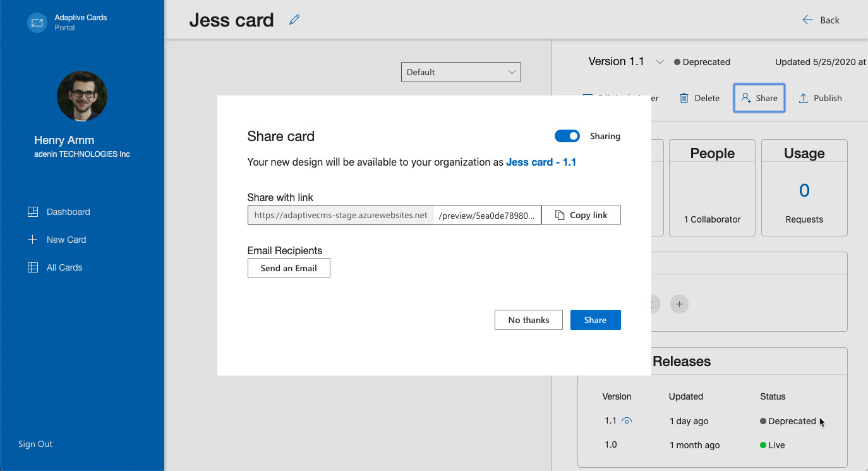Open the Jess card - 1.1 link
868x471 pixels.
541,162
